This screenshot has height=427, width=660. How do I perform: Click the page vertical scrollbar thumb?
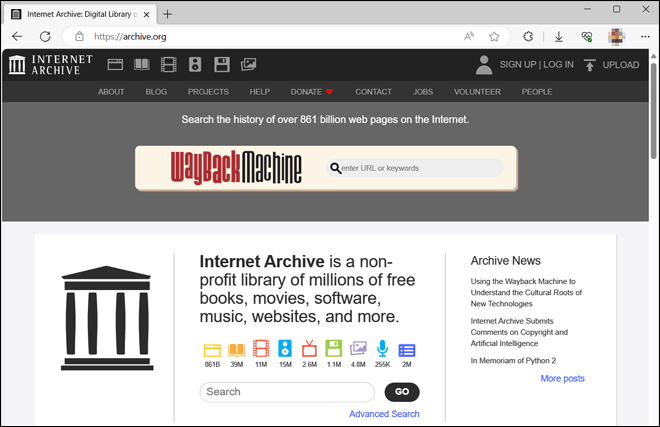point(653,110)
